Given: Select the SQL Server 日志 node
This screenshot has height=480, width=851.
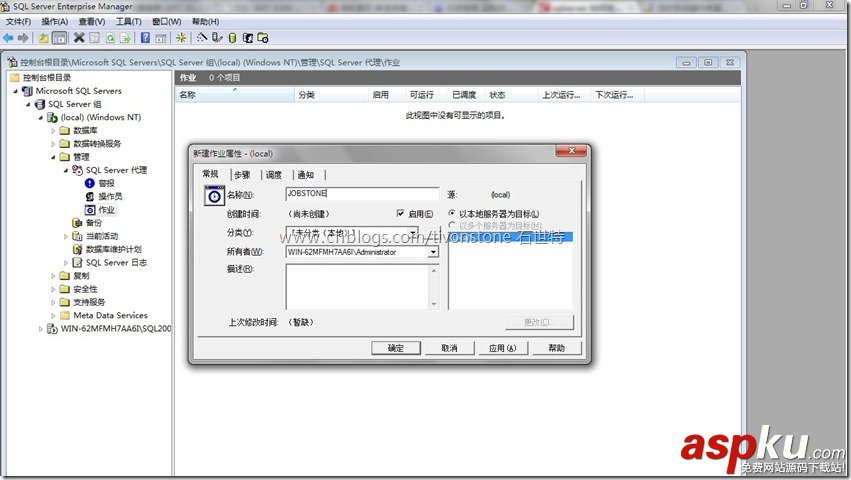Looking at the screenshot, I should click(116, 262).
